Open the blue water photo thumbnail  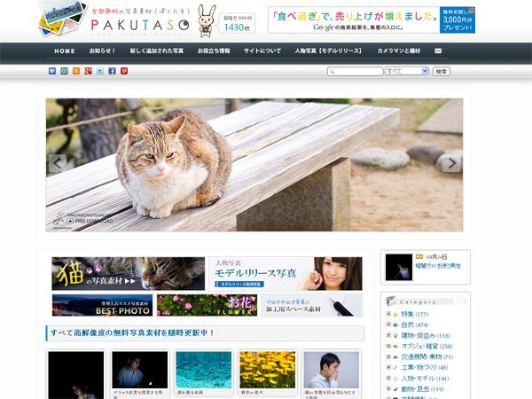tap(204, 370)
